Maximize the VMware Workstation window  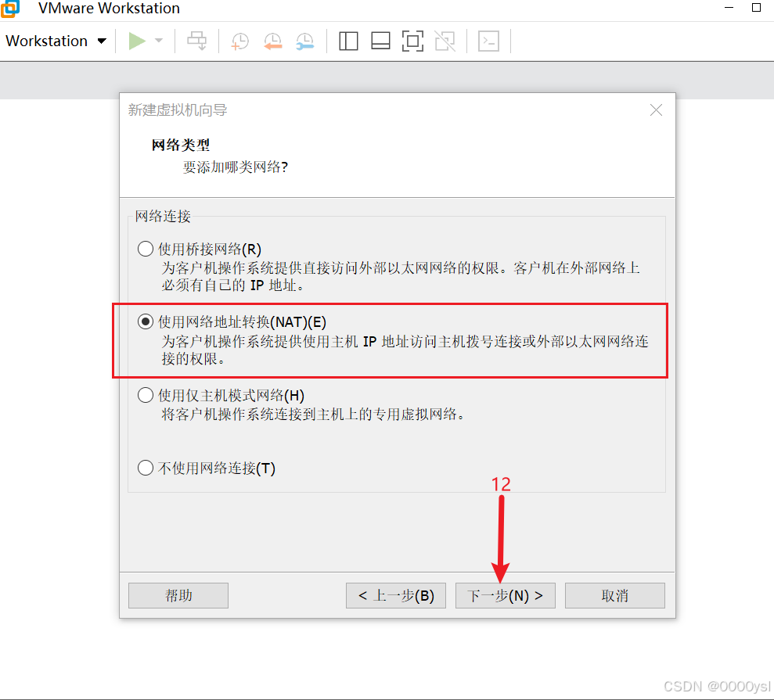756,8
